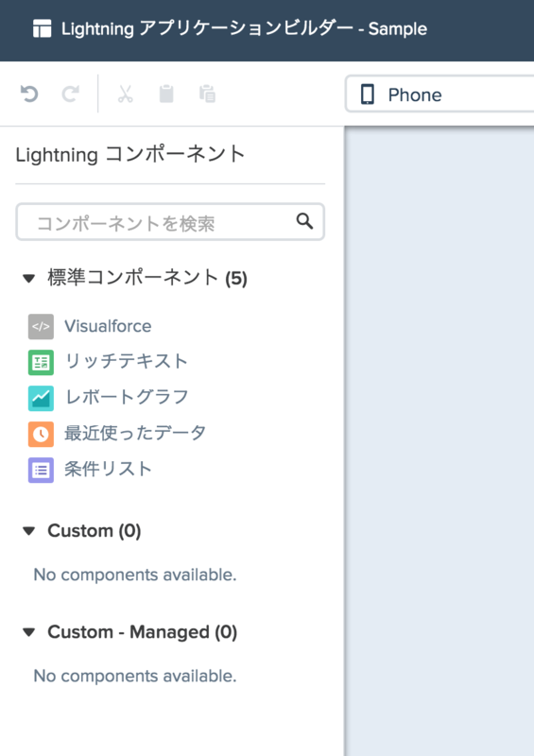Cut the selected component with scissors icon
The width and height of the screenshot is (534, 756).
(125, 94)
